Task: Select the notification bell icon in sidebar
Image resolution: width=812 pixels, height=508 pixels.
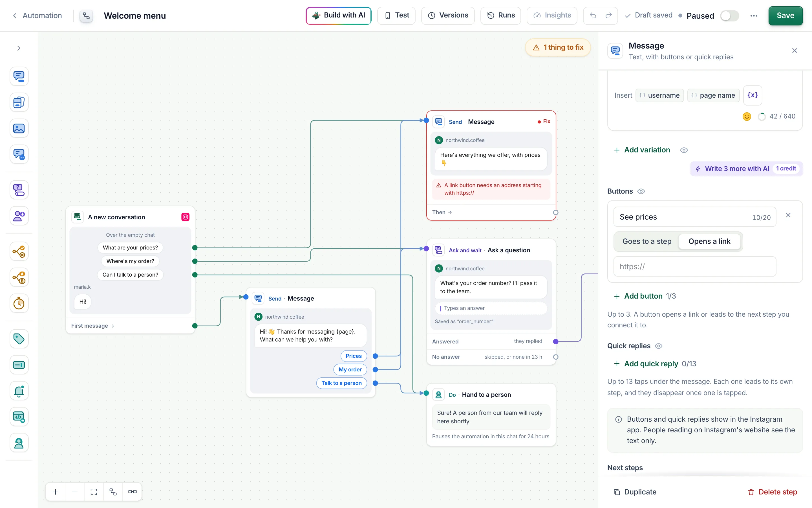Action: [19, 391]
